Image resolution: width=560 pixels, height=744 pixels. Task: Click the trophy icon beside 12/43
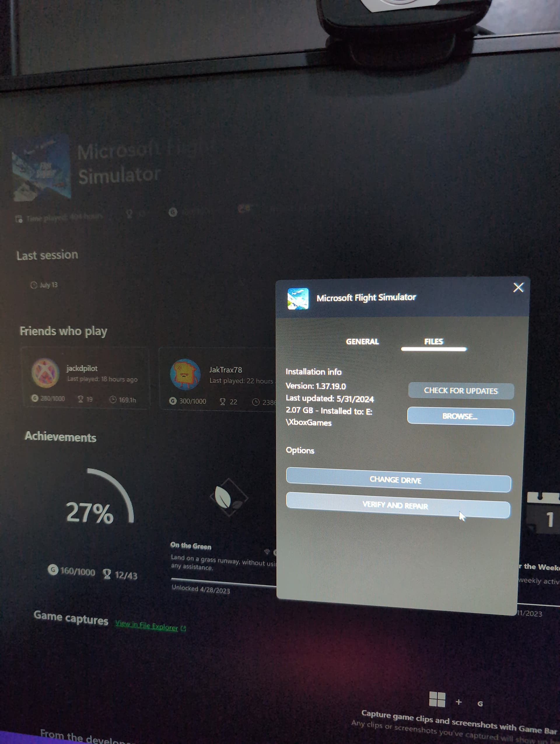pos(107,574)
